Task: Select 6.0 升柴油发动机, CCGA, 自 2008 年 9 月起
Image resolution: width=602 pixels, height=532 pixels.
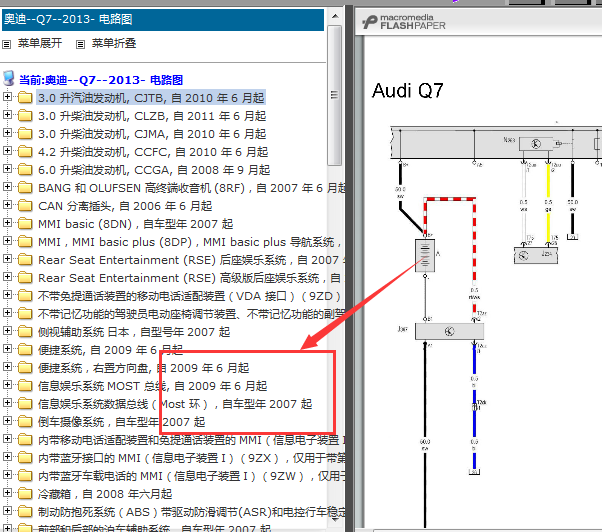Action: [154, 170]
